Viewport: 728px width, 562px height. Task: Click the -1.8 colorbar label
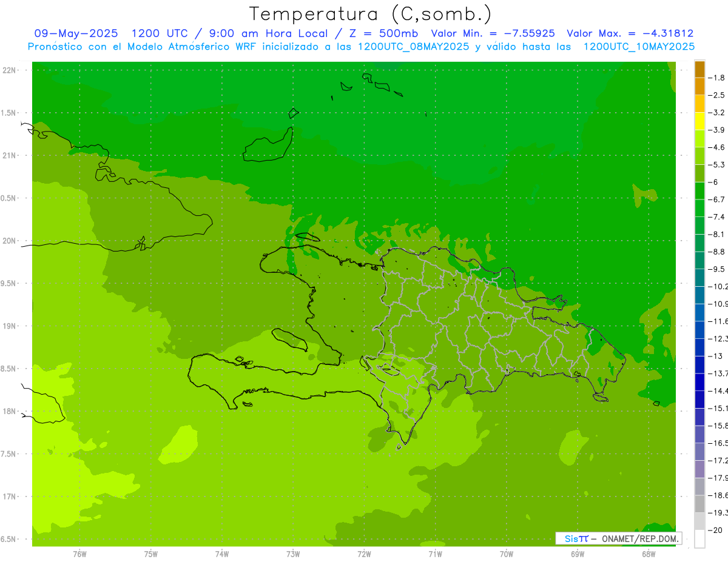tap(717, 78)
